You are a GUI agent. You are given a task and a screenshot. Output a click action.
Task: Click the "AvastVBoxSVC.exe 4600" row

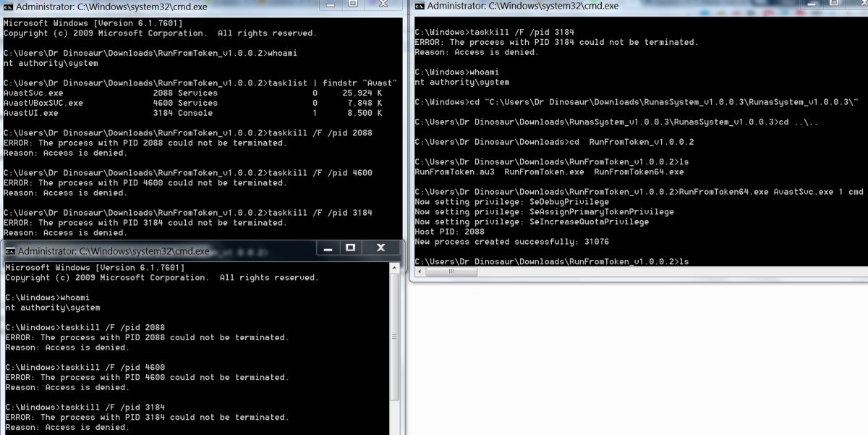click(193, 103)
